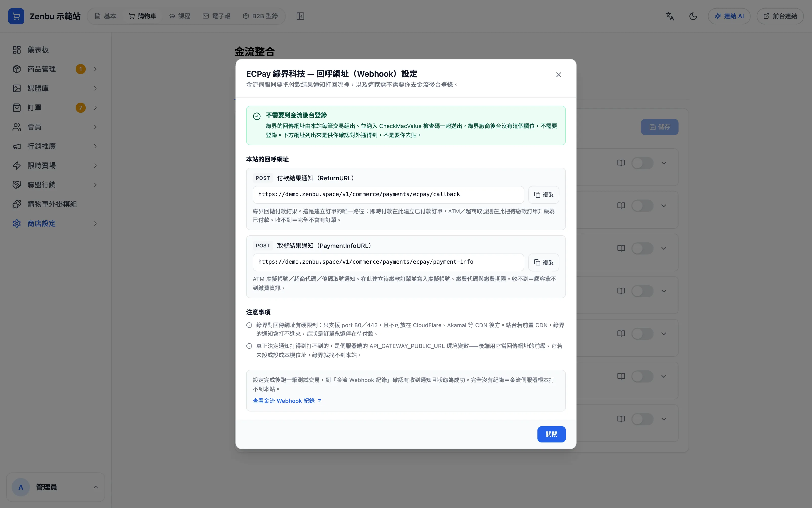
Task: Click the payment-info URL field
Action: (388, 262)
